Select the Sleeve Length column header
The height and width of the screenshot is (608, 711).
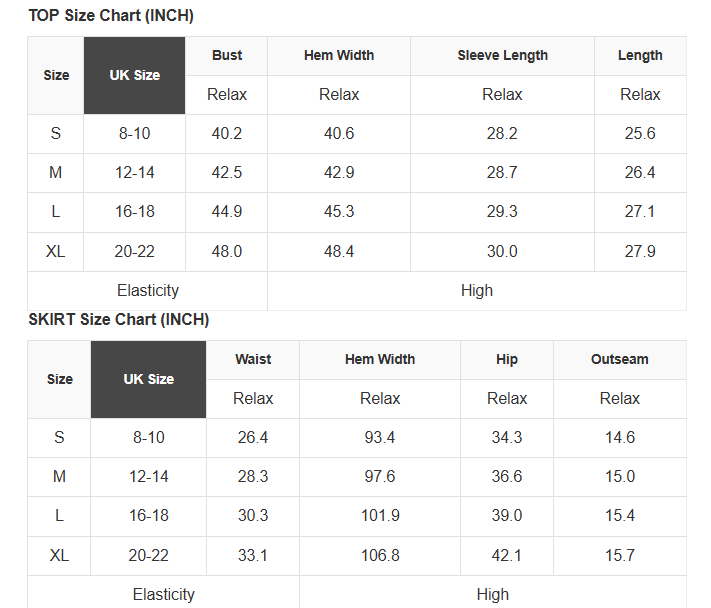click(x=502, y=55)
